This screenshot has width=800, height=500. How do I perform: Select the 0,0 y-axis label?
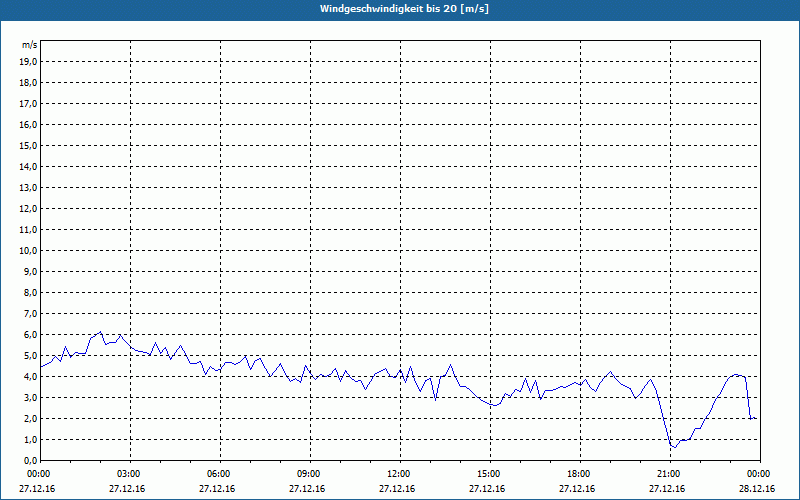coord(30,460)
